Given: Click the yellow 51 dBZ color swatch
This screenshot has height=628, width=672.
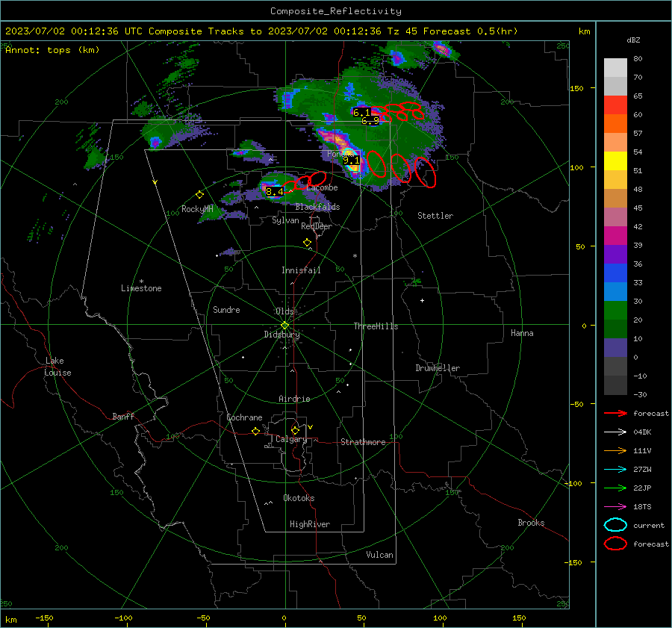Looking at the screenshot, I should 615,161.
